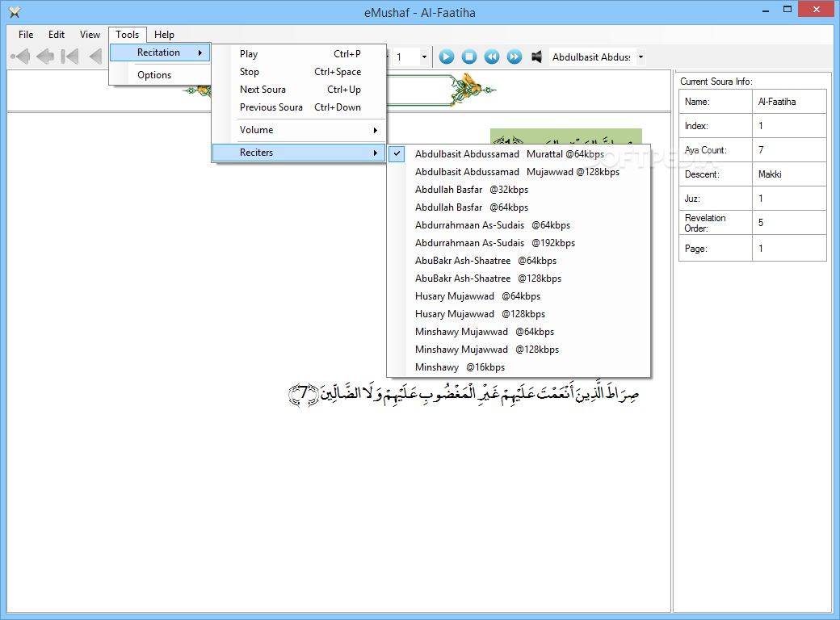The width and height of the screenshot is (840, 620).
Task: Select Abdullah Basfar @32kbps reciter
Action: click(519, 190)
